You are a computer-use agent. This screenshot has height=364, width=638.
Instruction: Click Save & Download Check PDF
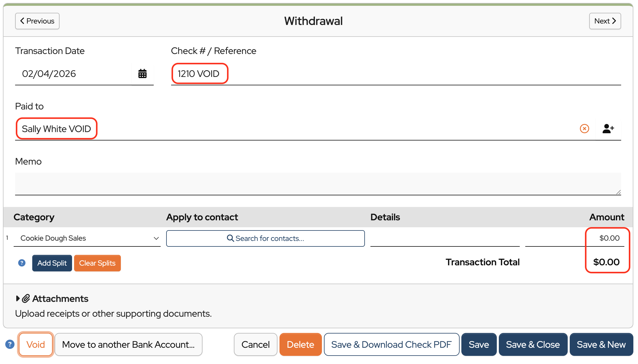point(391,345)
